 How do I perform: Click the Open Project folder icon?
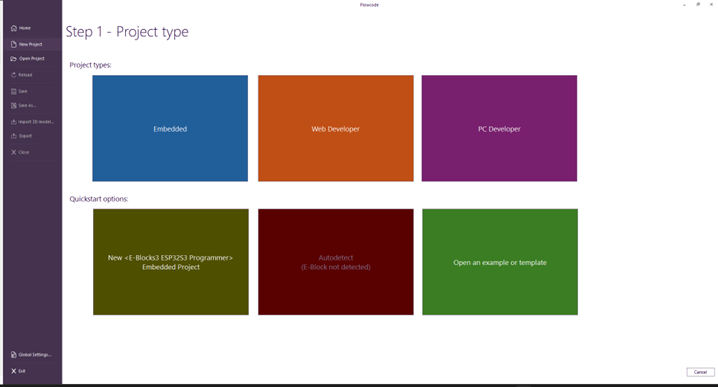point(14,59)
